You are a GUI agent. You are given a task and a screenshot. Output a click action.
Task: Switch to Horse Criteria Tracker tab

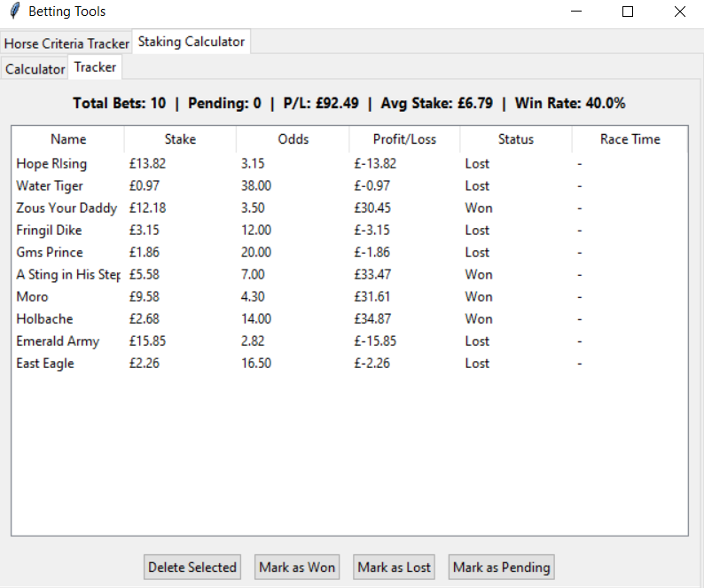(x=66, y=43)
